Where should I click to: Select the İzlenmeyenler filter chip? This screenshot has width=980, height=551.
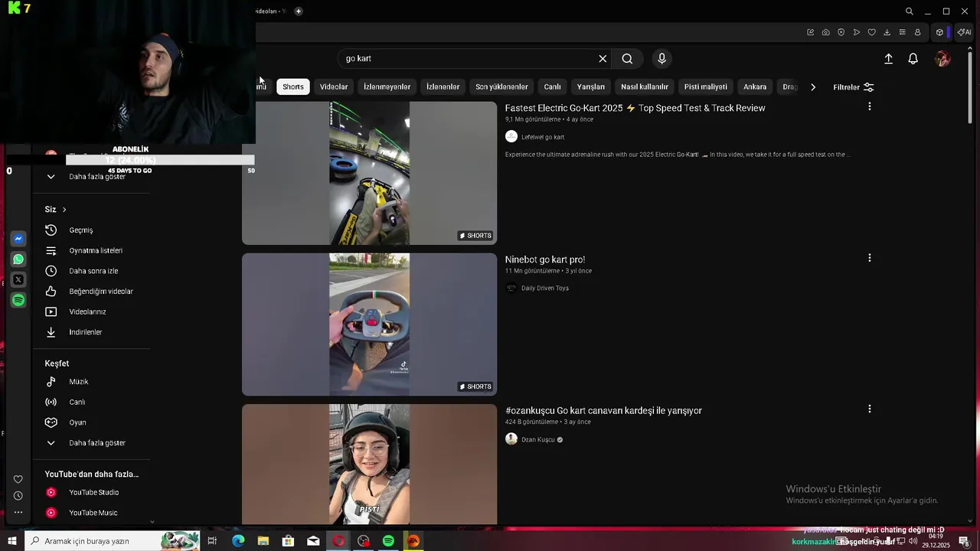(x=387, y=87)
